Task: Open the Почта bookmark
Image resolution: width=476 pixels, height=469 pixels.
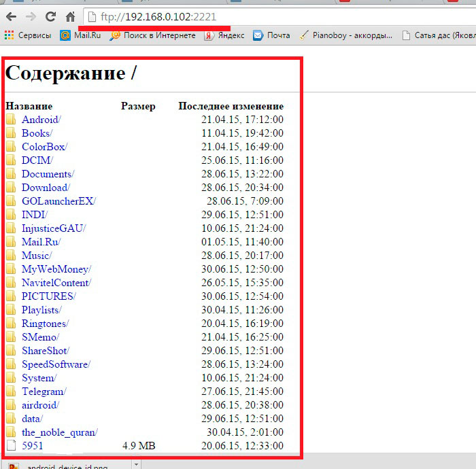Action: tap(271, 35)
